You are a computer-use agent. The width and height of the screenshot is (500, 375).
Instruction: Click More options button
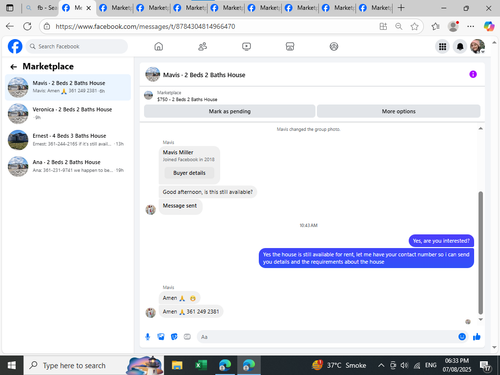point(399,111)
